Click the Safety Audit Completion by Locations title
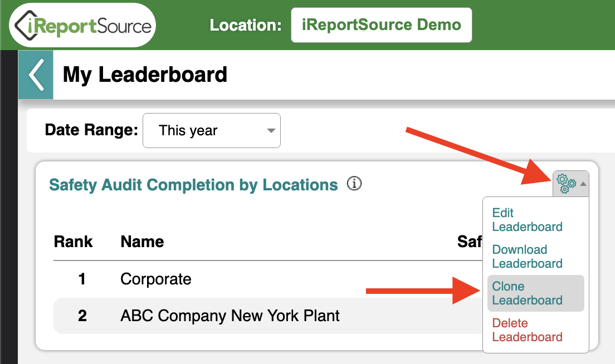This screenshot has height=364, width=615. (193, 185)
